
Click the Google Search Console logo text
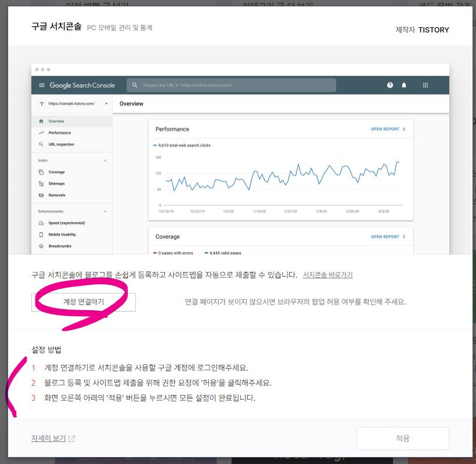click(x=82, y=85)
